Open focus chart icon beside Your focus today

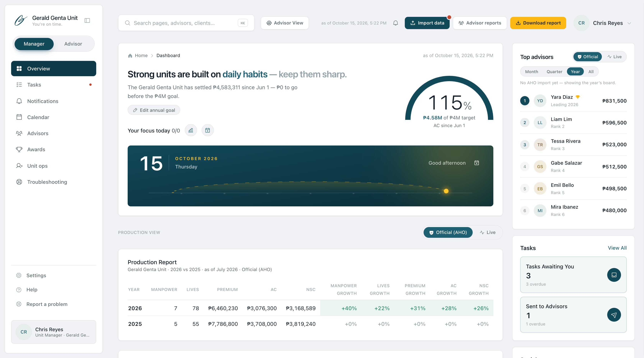[x=191, y=130]
